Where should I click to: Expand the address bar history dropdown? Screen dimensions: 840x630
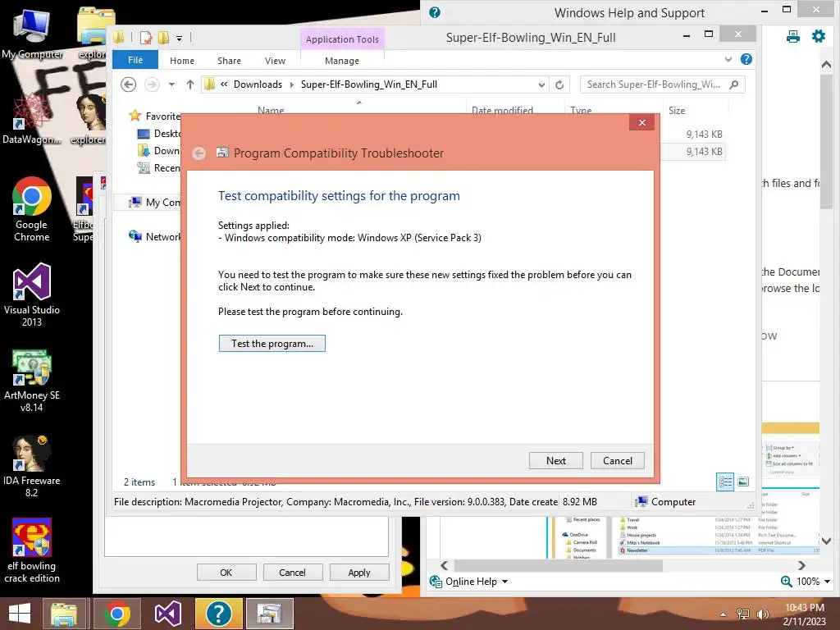click(541, 84)
